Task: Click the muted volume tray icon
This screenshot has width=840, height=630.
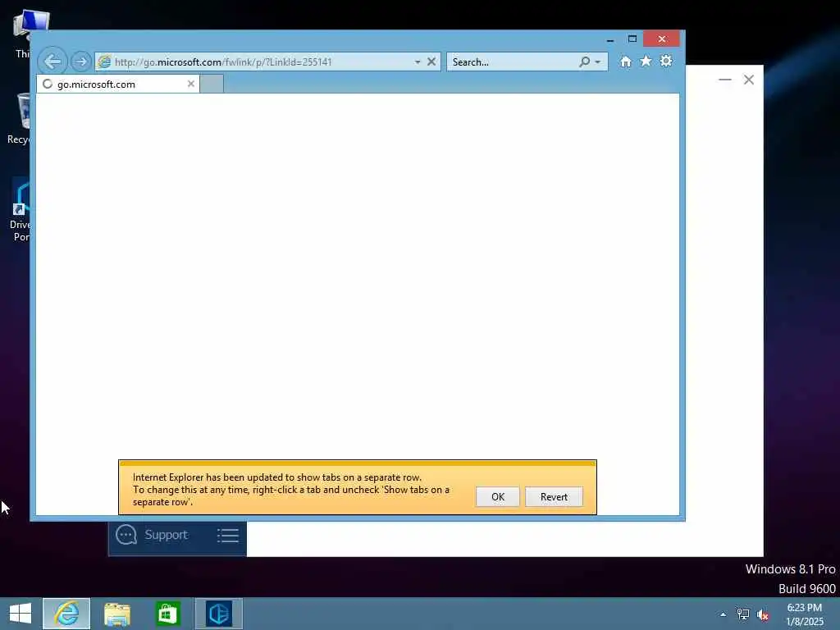Action: [x=763, y=615]
